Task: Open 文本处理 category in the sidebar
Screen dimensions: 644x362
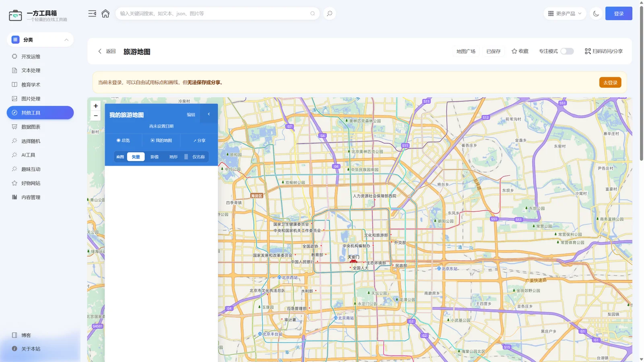Action: pos(40,70)
